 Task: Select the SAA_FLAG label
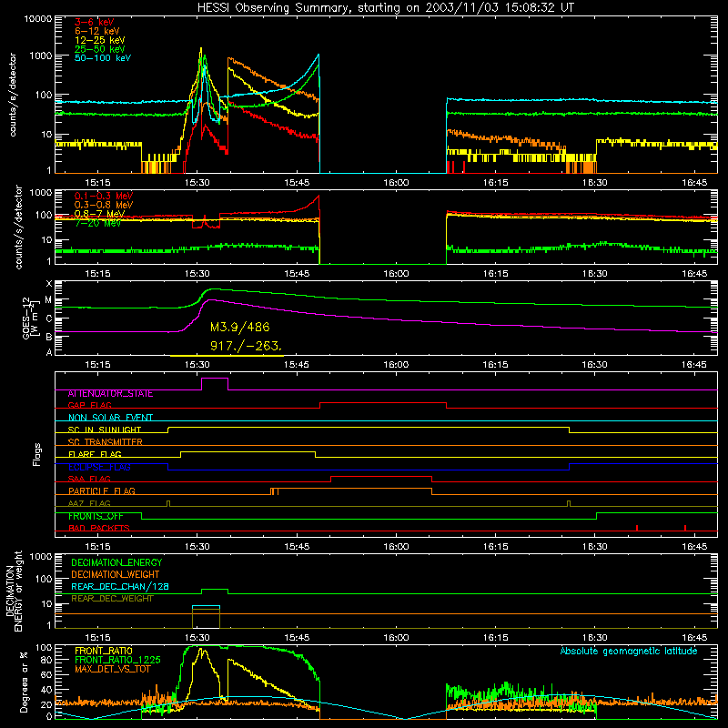pos(89,480)
